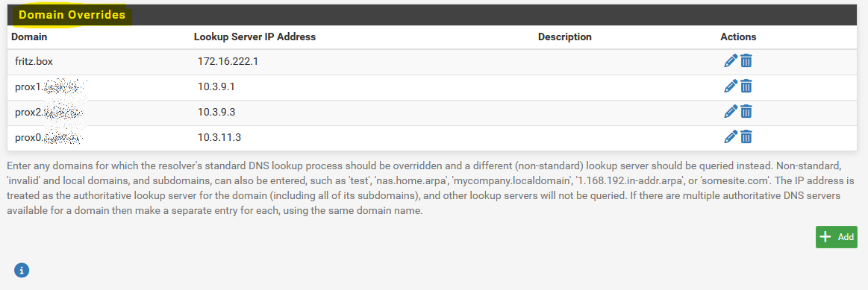
Task: Select the Actions column header
Action: (x=738, y=37)
